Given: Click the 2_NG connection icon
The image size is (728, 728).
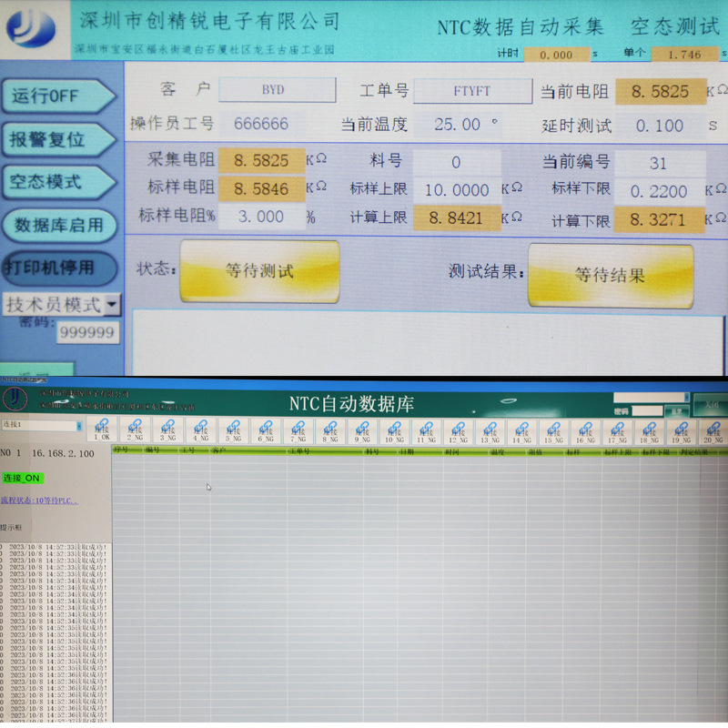Looking at the screenshot, I should [135, 430].
